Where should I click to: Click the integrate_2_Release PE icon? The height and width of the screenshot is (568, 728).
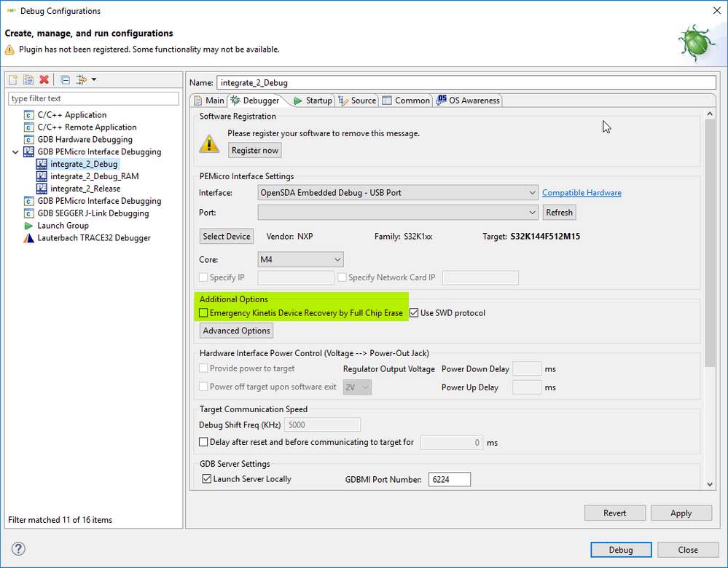point(42,189)
